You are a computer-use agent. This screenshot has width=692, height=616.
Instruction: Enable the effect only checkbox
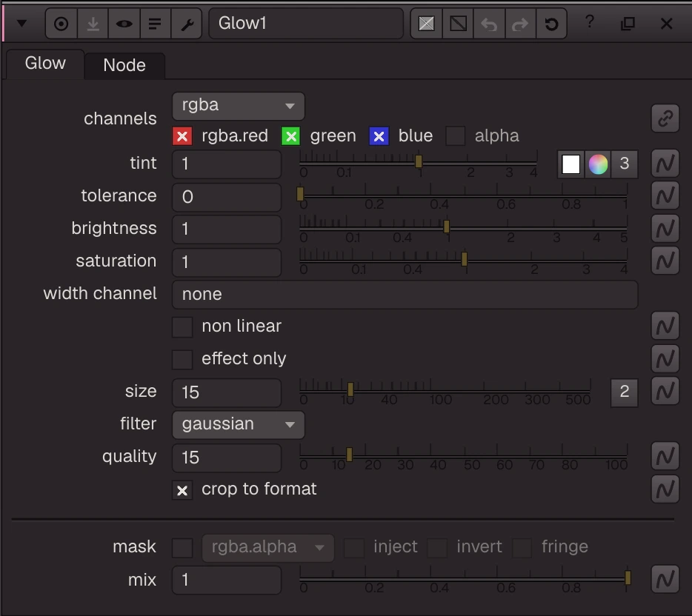click(182, 359)
